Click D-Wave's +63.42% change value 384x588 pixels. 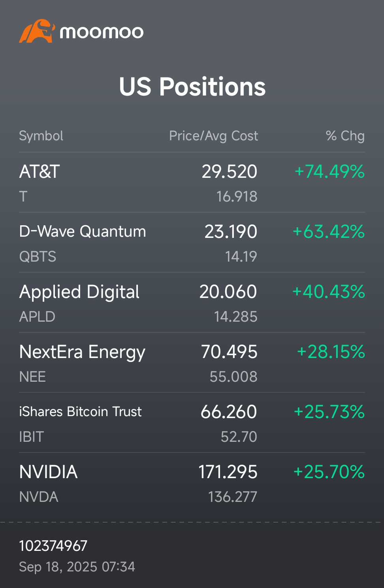[329, 232]
